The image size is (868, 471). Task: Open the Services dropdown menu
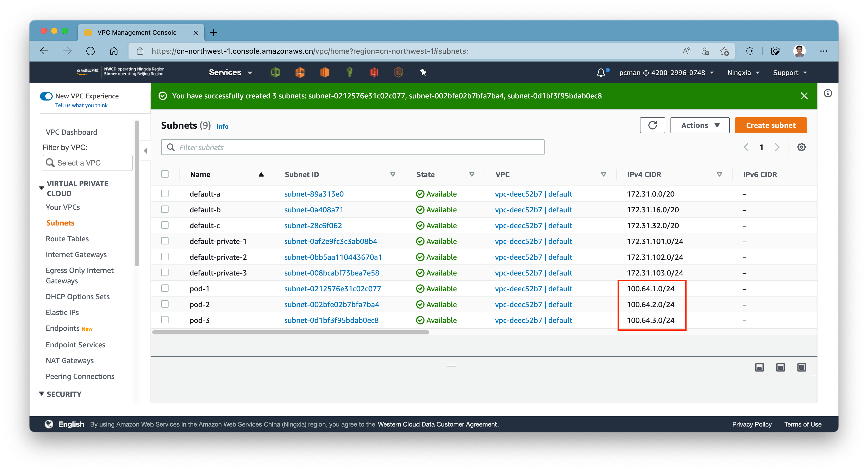pyautogui.click(x=230, y=72)
